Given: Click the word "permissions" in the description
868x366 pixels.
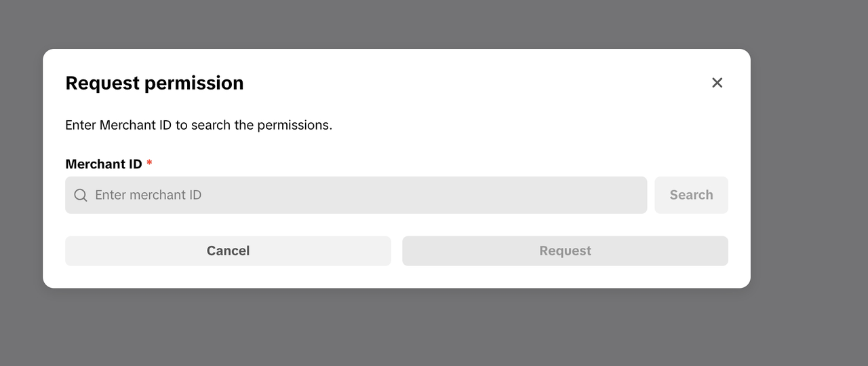Looking at the screenshot, I should tap(294, 126).
